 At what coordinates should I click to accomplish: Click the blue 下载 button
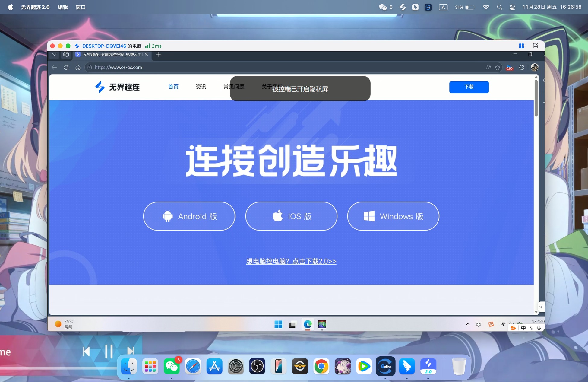coord(469,87)
